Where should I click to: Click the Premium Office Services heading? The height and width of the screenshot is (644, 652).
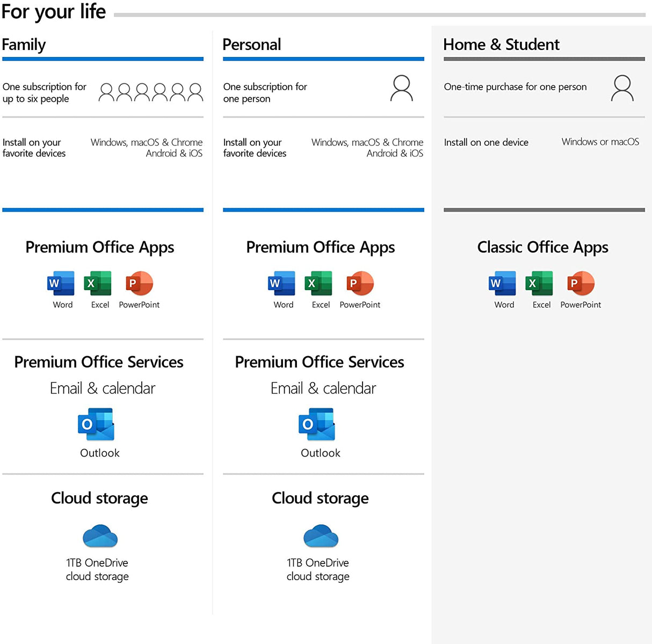tap(98, 362)
